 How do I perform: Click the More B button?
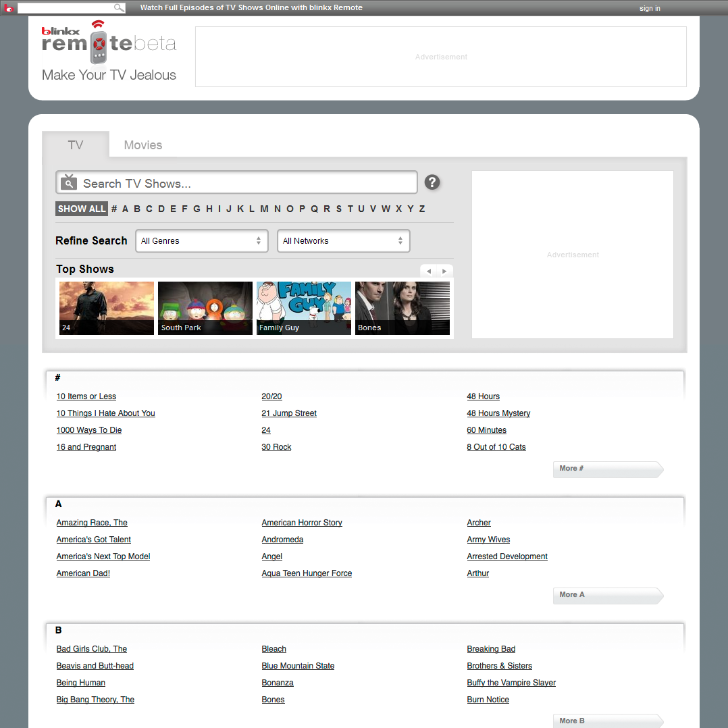click(608, 721)
